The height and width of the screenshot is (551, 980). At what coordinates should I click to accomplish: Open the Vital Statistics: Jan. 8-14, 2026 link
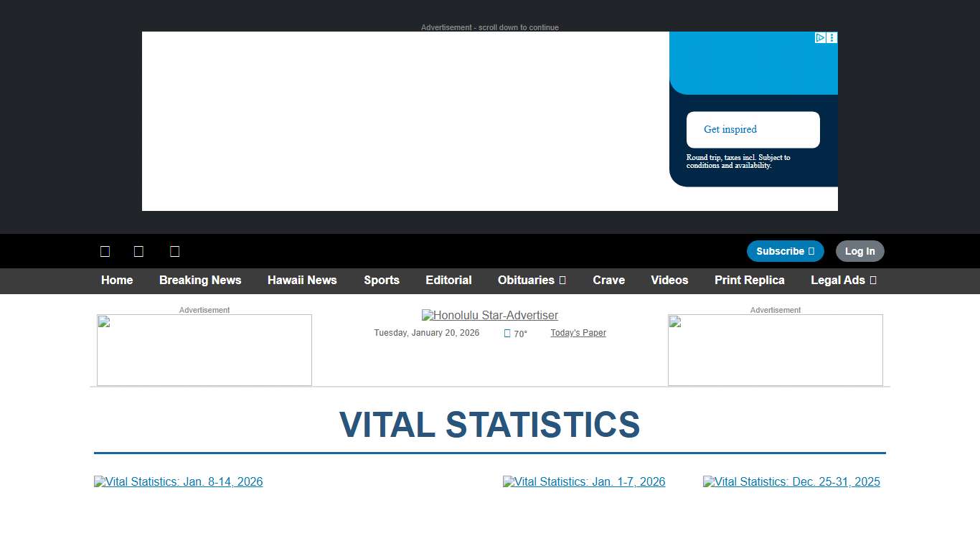(179, 481)
